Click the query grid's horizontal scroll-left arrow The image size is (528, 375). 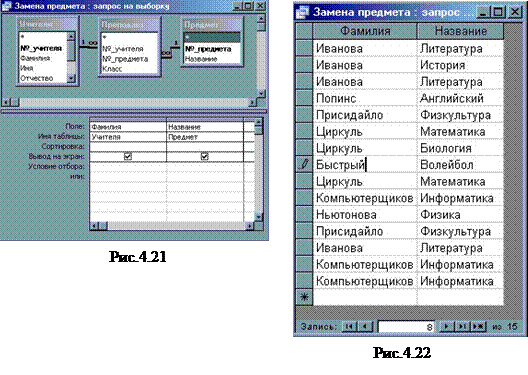coord(95,226)
